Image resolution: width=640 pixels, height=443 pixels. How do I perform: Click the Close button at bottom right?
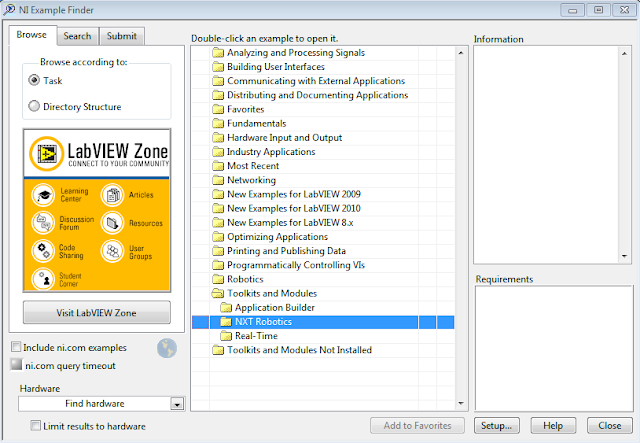610,426
